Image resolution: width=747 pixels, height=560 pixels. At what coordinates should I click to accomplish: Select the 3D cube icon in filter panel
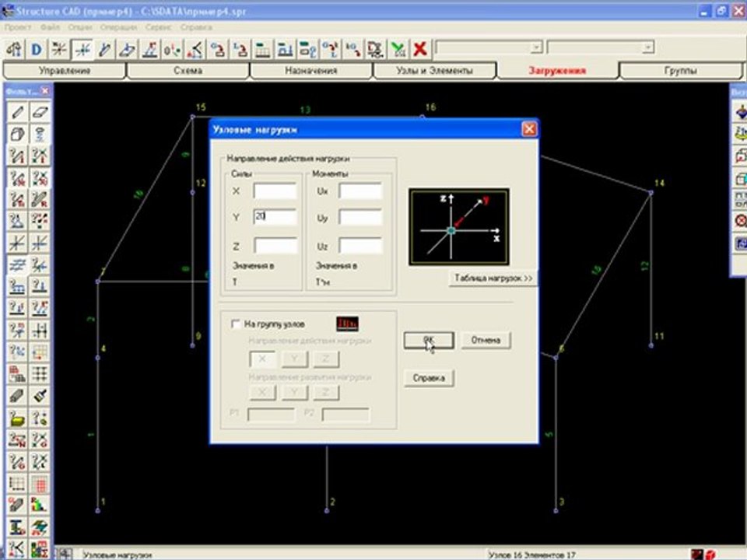[17, 134]
